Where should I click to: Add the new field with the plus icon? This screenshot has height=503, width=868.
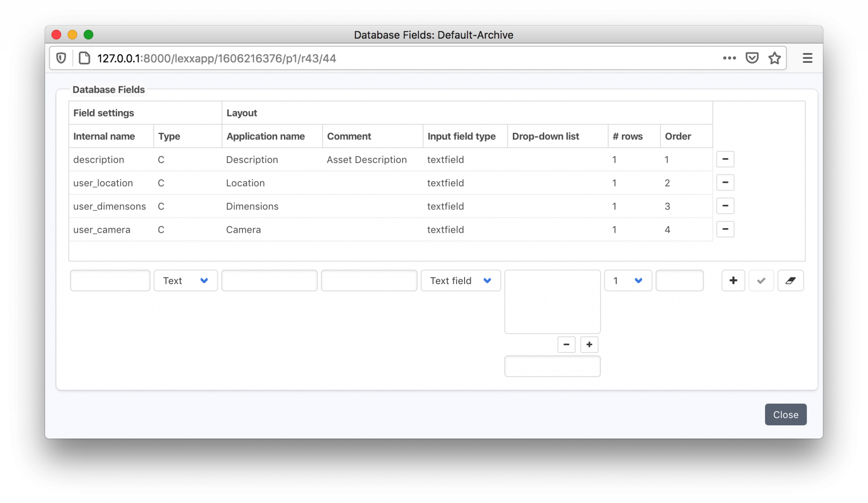coord(733,280)
